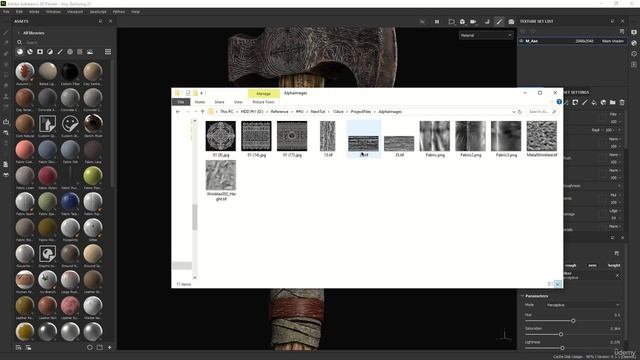
Task: Open the Material dropdown in viewport
Action: (x=485, y=36)
